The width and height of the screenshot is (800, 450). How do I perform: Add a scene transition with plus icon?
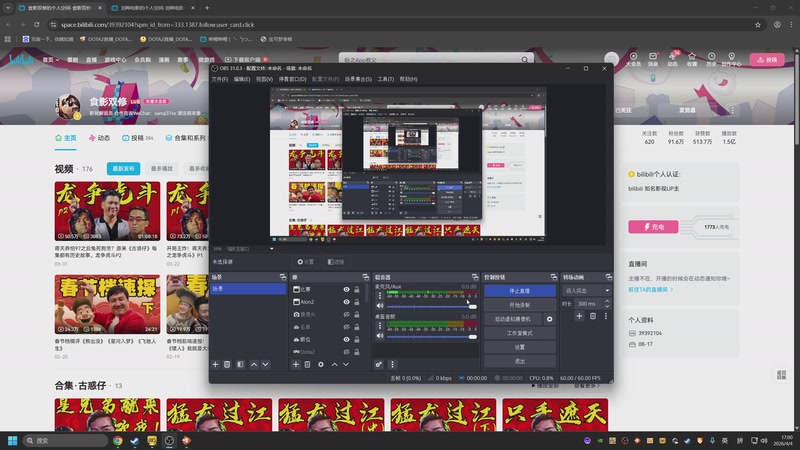point(579,316)
